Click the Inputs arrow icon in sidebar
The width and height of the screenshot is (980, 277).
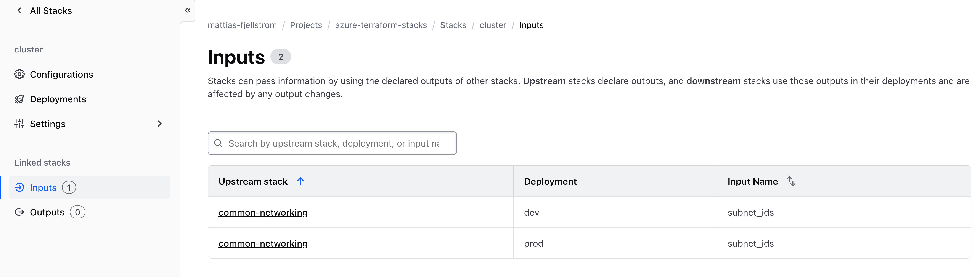tap(19, 187)
